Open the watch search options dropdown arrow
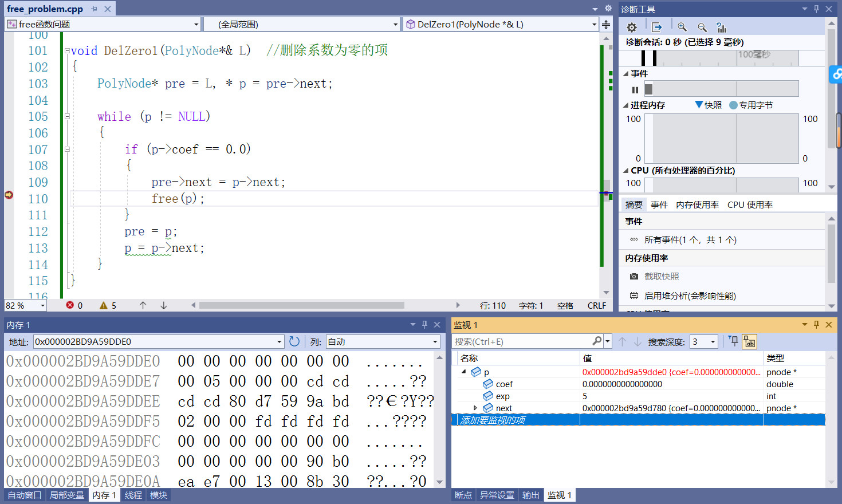Image resolution: width=842 pixels, height=504 pixels. tap(607, 341)
